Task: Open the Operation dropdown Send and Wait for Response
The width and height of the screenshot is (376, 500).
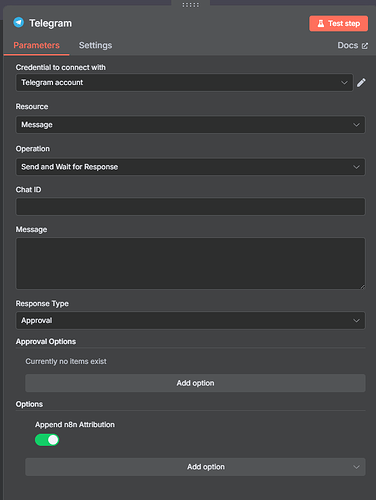Action: 190,167
